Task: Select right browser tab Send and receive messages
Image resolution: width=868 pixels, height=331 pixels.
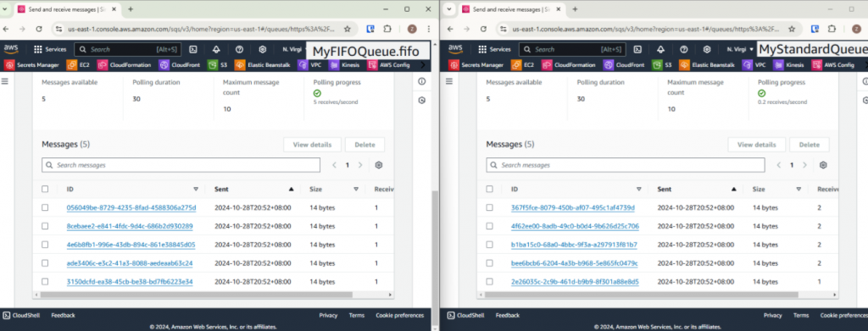Action: pyautogui.click(x=511, y=9)
